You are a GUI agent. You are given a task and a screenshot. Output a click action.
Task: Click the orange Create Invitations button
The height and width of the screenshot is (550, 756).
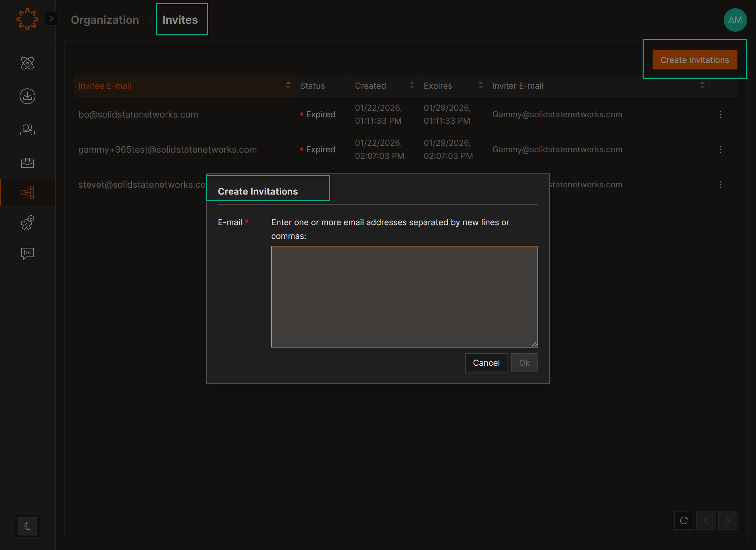694,60
